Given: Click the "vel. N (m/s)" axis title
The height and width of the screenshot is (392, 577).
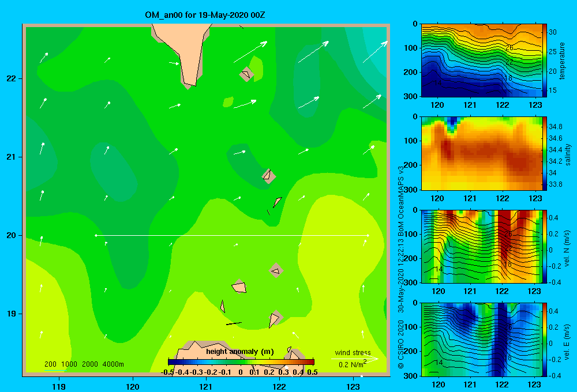Looking at the screenshot, I should [567, 248].
